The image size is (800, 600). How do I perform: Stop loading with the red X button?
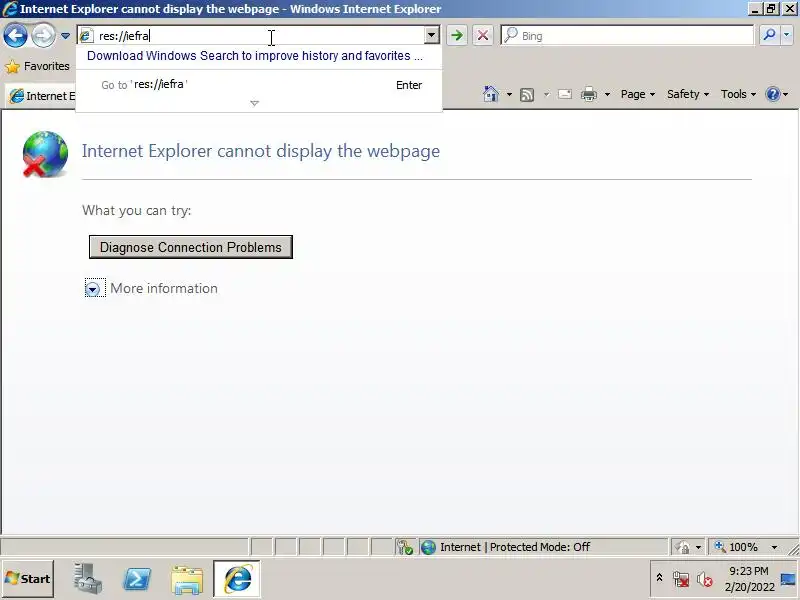483,35
